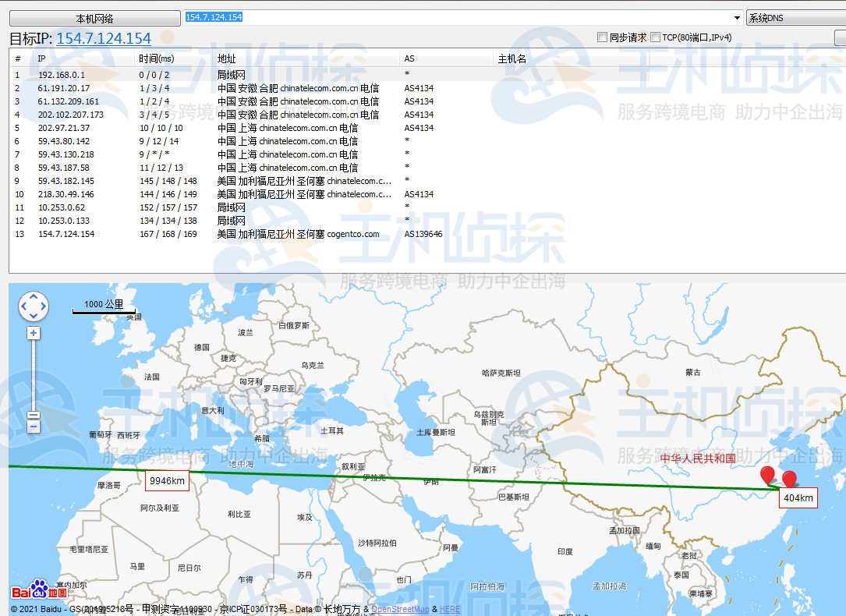This screenshot has height=616, width=846.
Task: Sort the table by the AS column header
Action: (409, 58)
